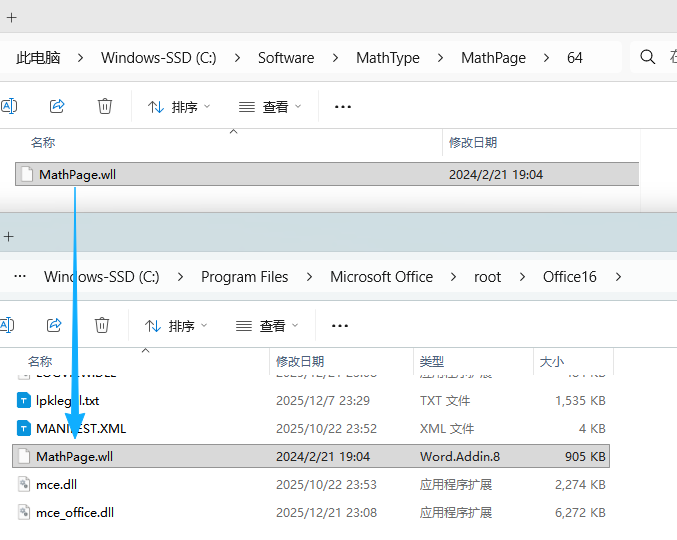Open 排序 sort dropdown in bottom window
677x540 pixels.
click(176, 326)
